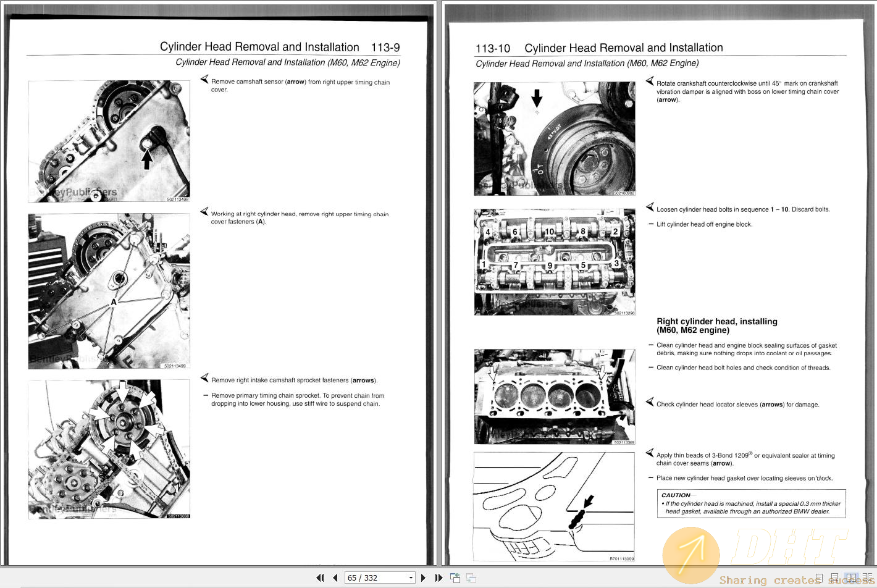The height and width of the screenshot is (588, 877).
Task: Click the cylinder head bolt sequence photo
Action: [x=555, y=262]
